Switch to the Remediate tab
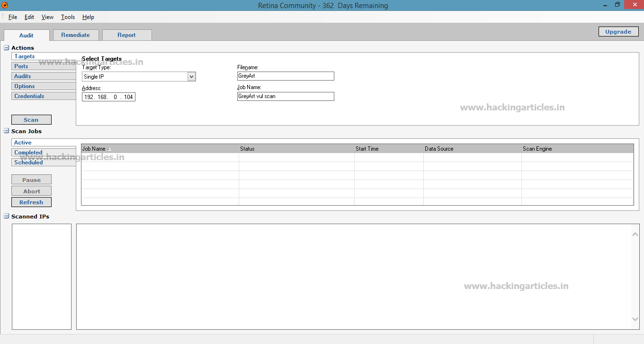The width and height of the screenshot is (644, 344). click(x=75, y=35)
